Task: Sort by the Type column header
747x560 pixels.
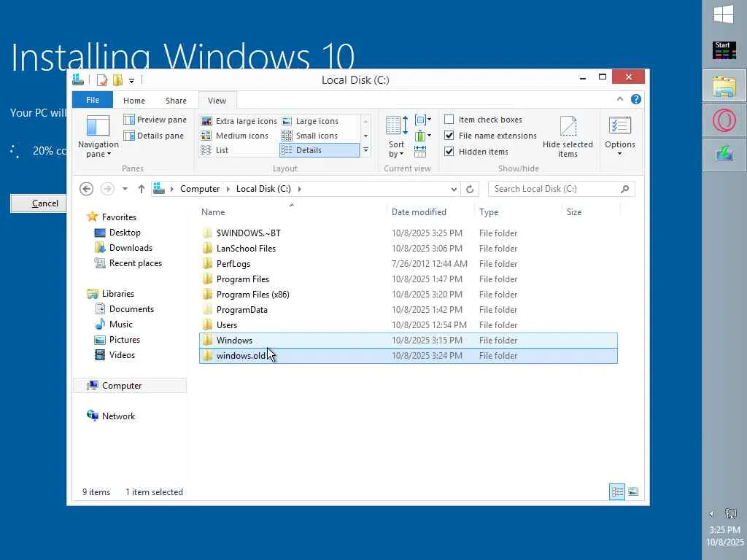Action: tap(518, 212)
